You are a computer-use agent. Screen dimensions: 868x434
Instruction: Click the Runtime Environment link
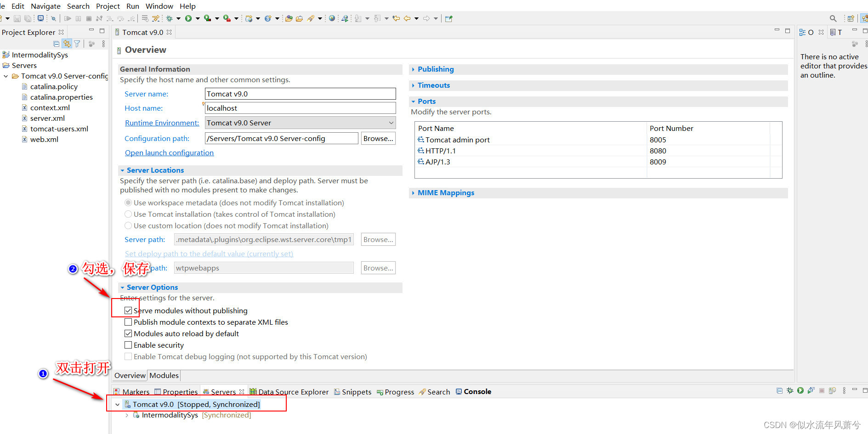[x=162, y=123]
